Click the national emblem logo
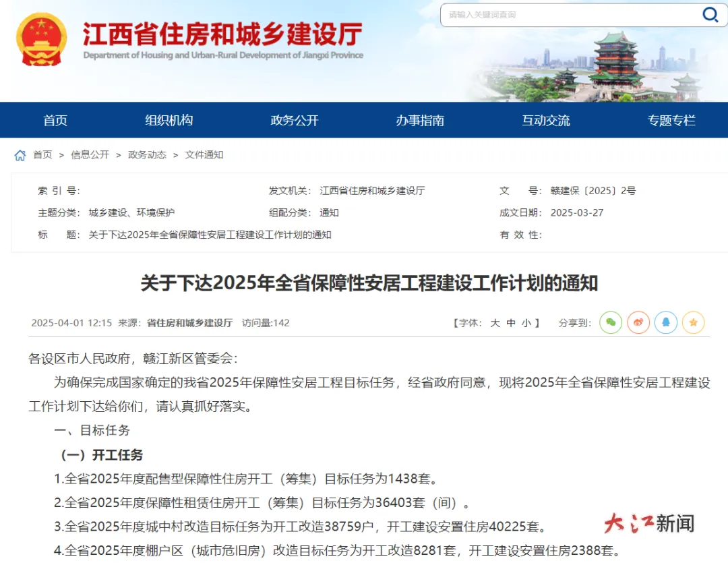This screenshot has height=565, width=728. pyautogui.click(x=42, y=39)
